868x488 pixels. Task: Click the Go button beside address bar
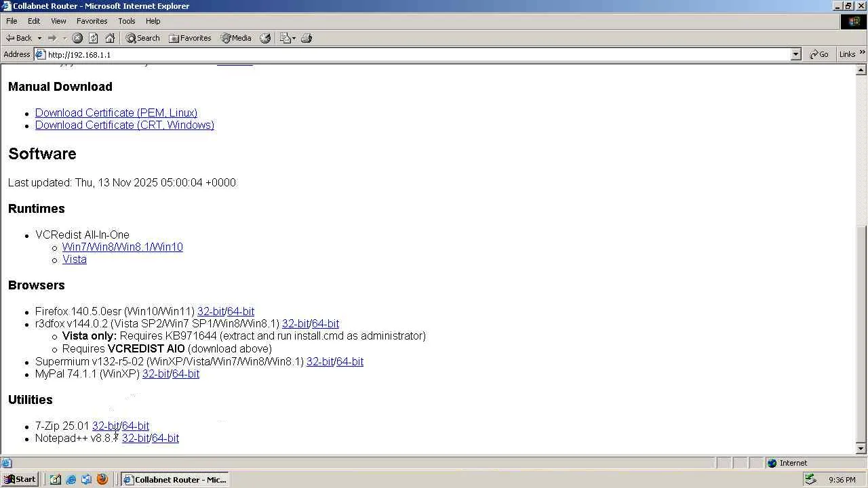tap(819, 54)
